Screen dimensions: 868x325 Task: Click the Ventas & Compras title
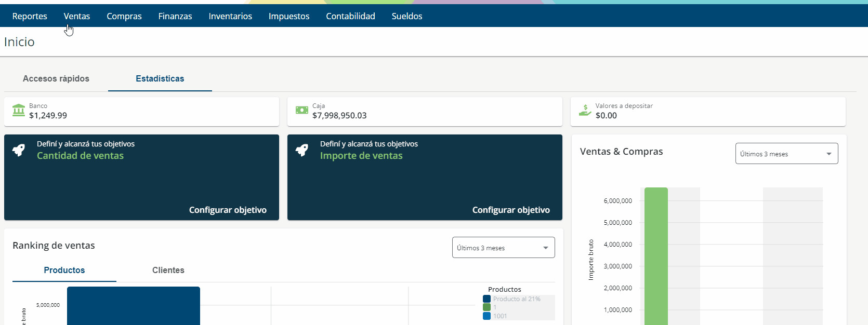click(621, 152)
